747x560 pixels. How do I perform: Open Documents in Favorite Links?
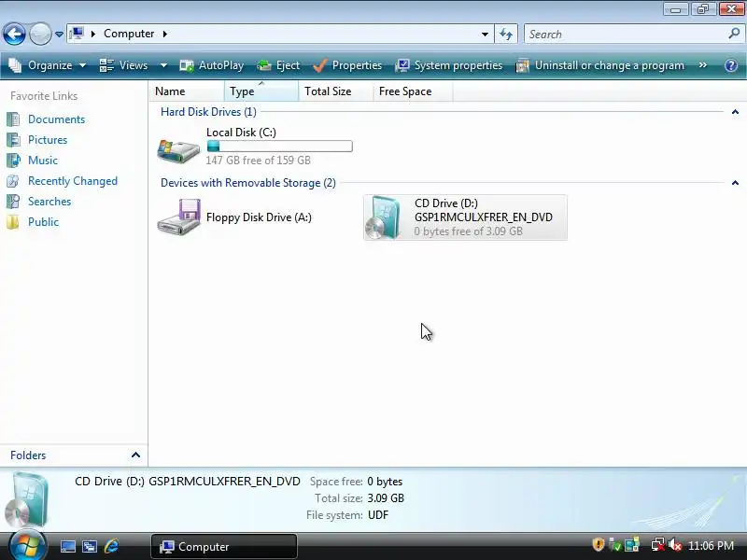coord(56,119)
